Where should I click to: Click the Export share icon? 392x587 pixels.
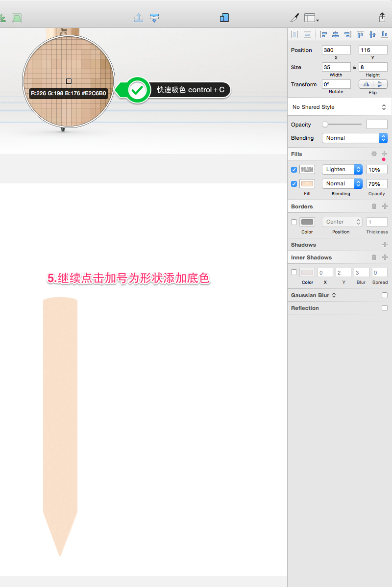pyautogui.click(x=382, y=17)
